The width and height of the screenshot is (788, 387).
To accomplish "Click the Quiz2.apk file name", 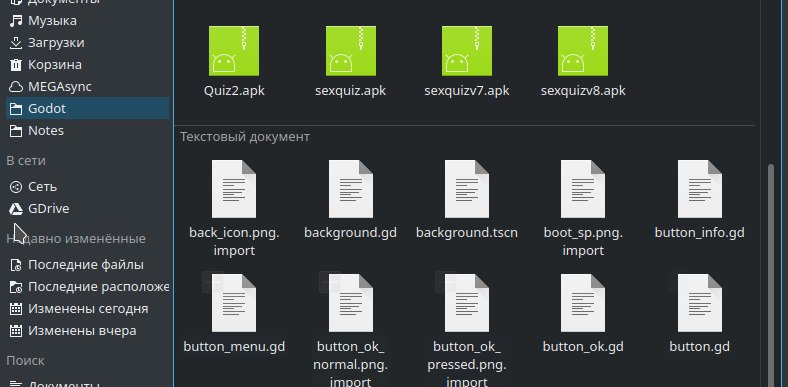I will (x=234, y=91).
